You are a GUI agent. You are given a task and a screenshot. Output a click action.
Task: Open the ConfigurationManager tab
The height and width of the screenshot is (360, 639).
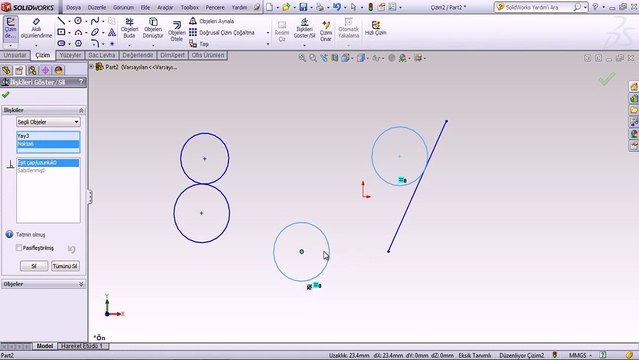coord(32,70)
